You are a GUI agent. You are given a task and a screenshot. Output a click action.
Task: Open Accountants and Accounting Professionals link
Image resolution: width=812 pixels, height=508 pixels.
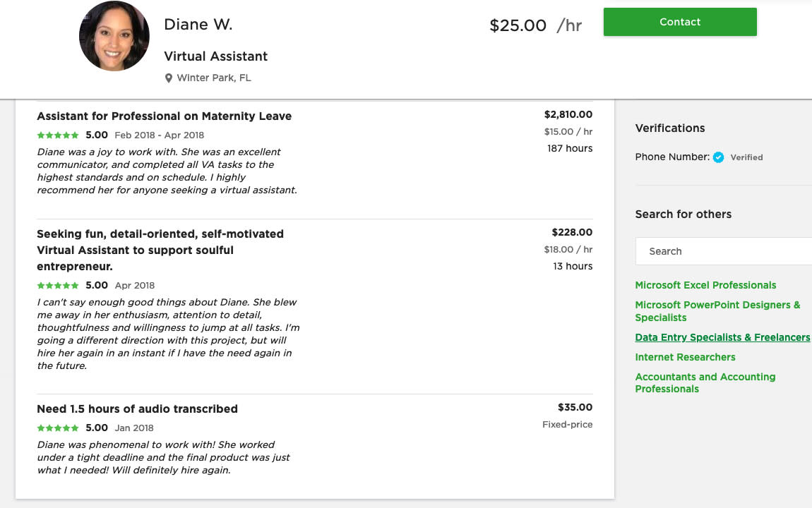(705, 382)
